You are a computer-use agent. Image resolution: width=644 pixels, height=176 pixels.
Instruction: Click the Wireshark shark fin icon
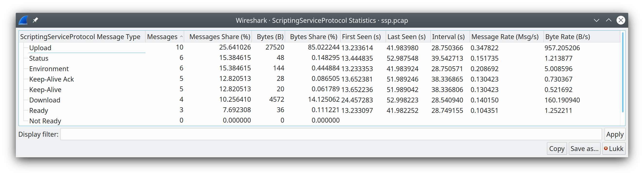point(23,20)
